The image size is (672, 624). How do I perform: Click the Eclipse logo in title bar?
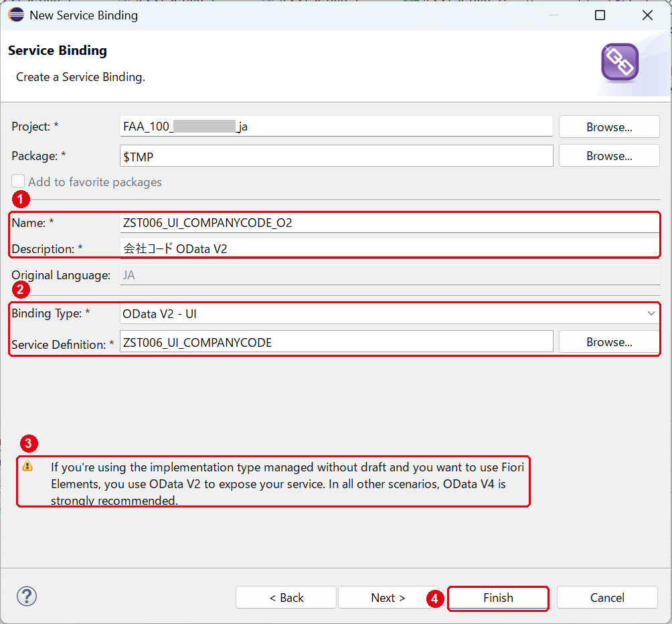pyautogui.click(x=16, y=15)
